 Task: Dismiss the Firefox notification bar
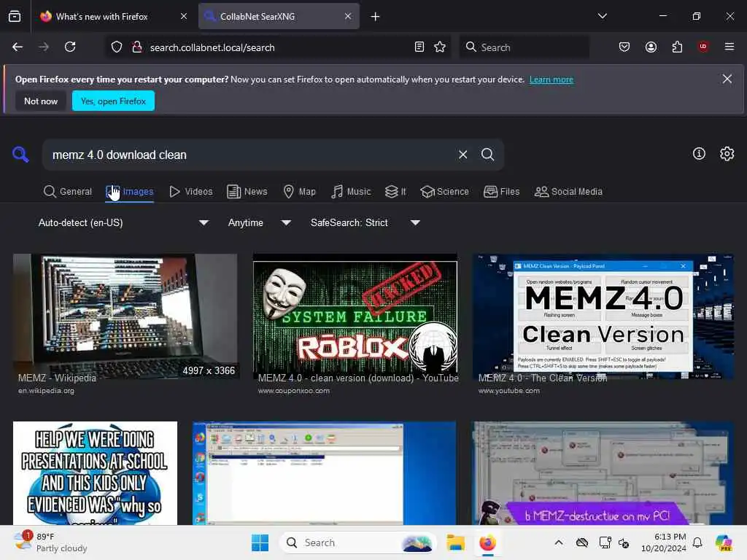pos(727,79)
